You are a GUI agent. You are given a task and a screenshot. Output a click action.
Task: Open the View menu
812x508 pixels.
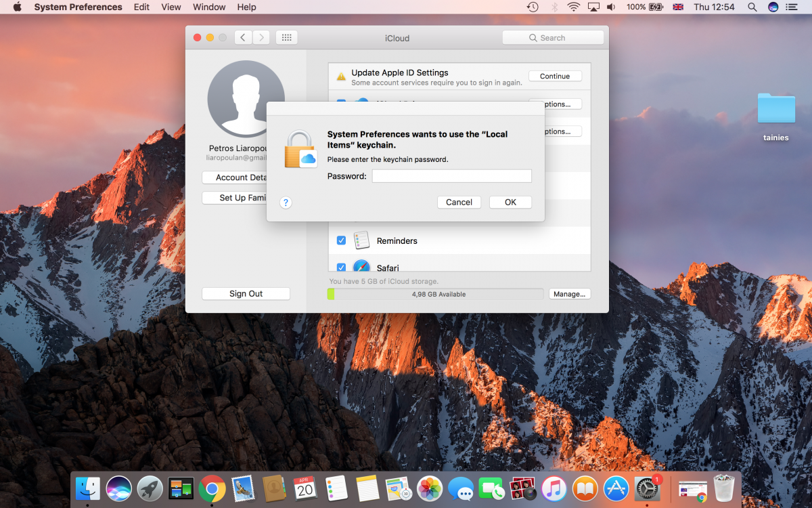click(171, 7)
